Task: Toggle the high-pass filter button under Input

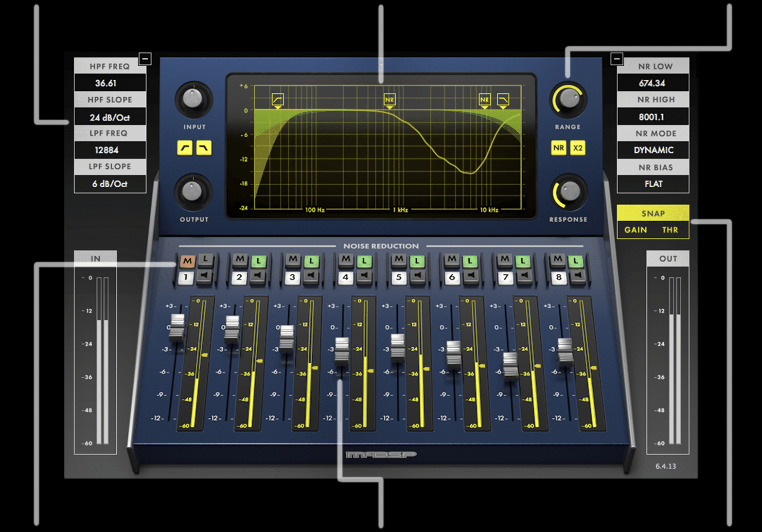Action: [x=184, y=148]
